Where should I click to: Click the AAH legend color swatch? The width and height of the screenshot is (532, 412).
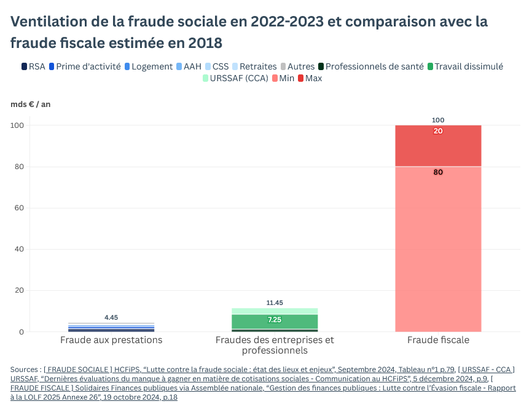tap(179, 66)
